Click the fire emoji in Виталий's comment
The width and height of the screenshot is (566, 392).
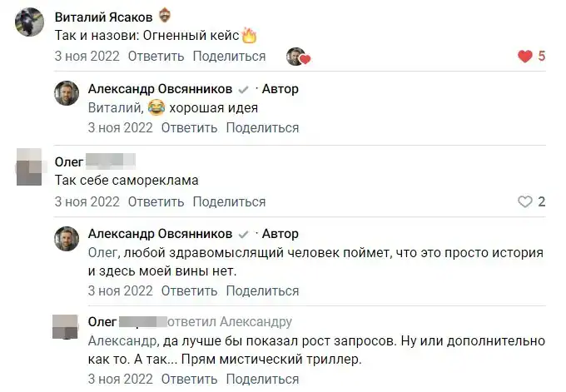(249, 37)
